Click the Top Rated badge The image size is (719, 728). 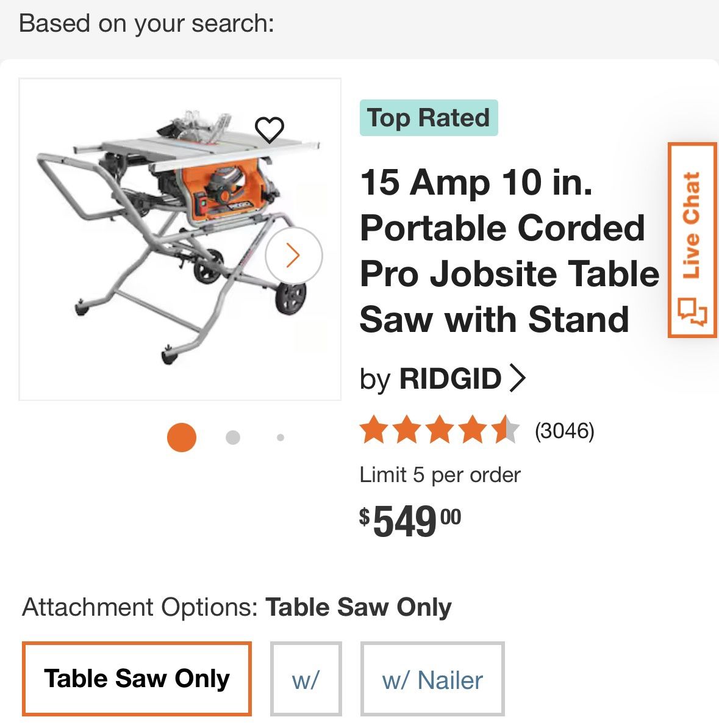pos(429,118)
